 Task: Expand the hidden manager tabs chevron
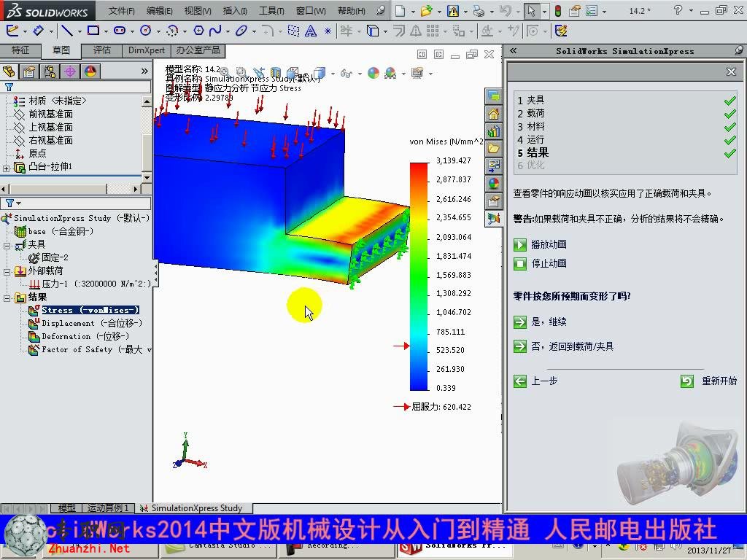pos(144,71)
